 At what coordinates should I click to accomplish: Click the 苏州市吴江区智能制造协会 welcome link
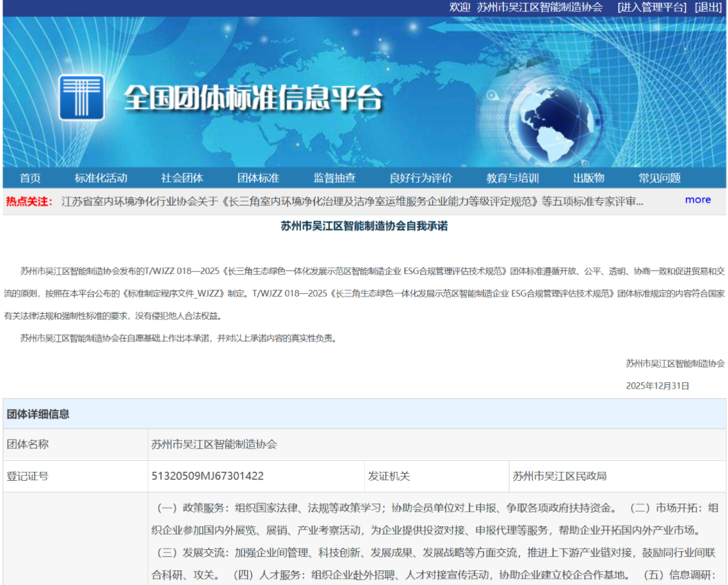540,8
